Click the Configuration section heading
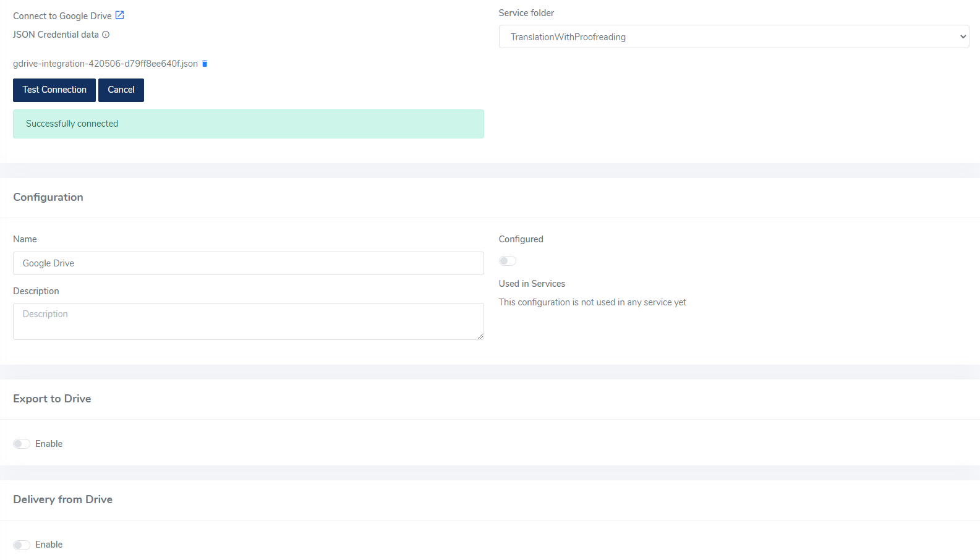 point(48,197)
